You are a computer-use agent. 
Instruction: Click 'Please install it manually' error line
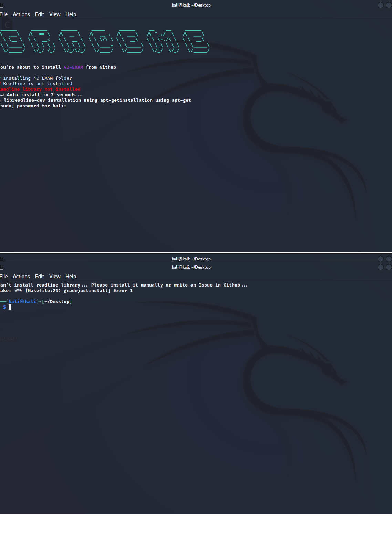[x=124, y=285]
